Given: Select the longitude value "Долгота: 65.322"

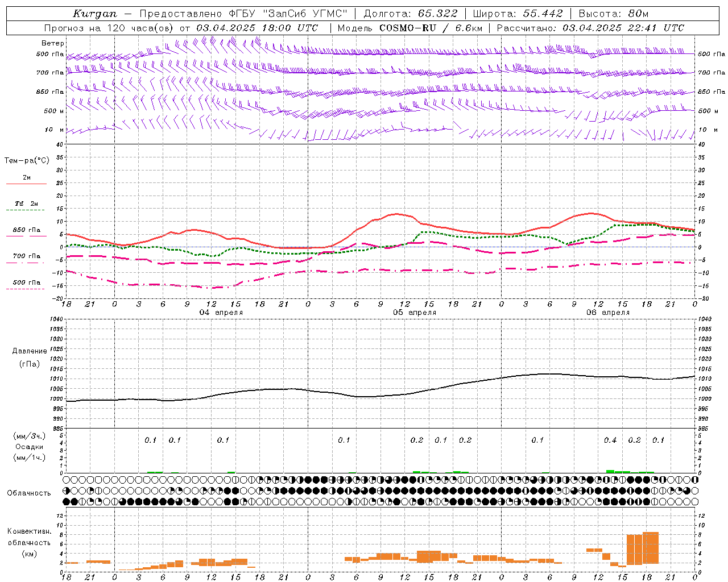Looking at the screenshot, I should click(410, 14).
